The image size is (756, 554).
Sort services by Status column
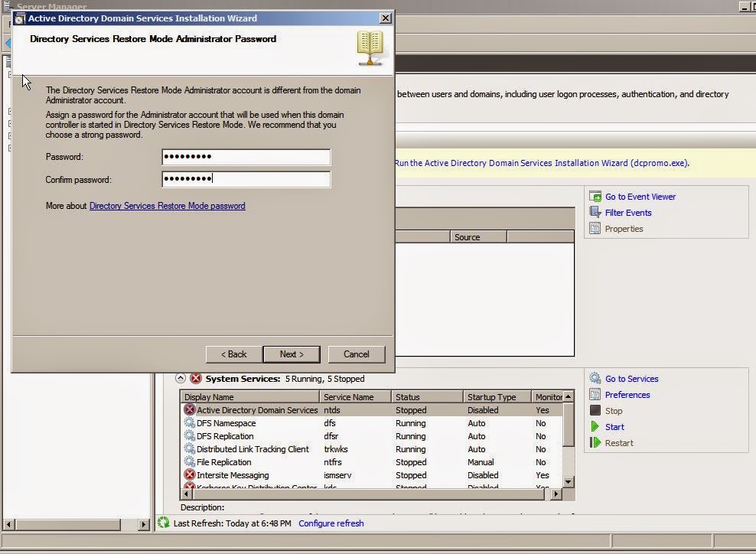(427, 397)
